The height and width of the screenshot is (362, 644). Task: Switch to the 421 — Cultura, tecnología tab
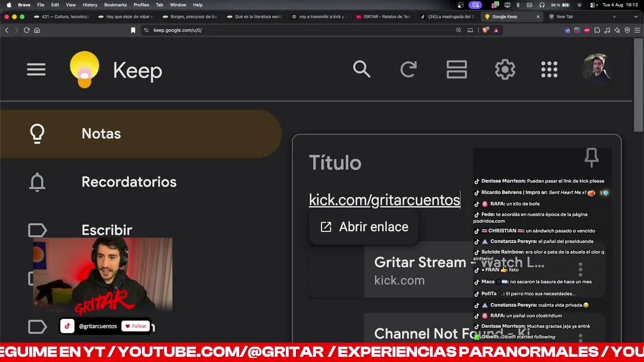[61, 17]
